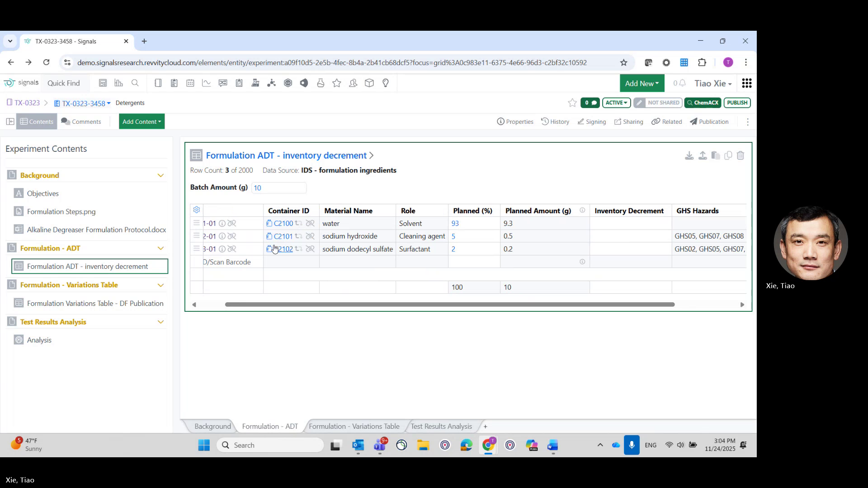Switch to the Test Results Analysis tab

(x=441, y=426)
